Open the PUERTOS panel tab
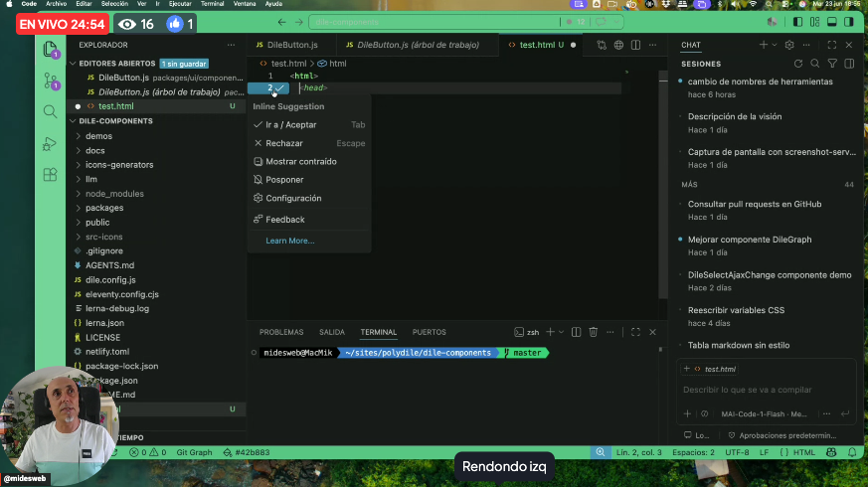The height and width of the screenshot is (487, 868). click(429, 332)
